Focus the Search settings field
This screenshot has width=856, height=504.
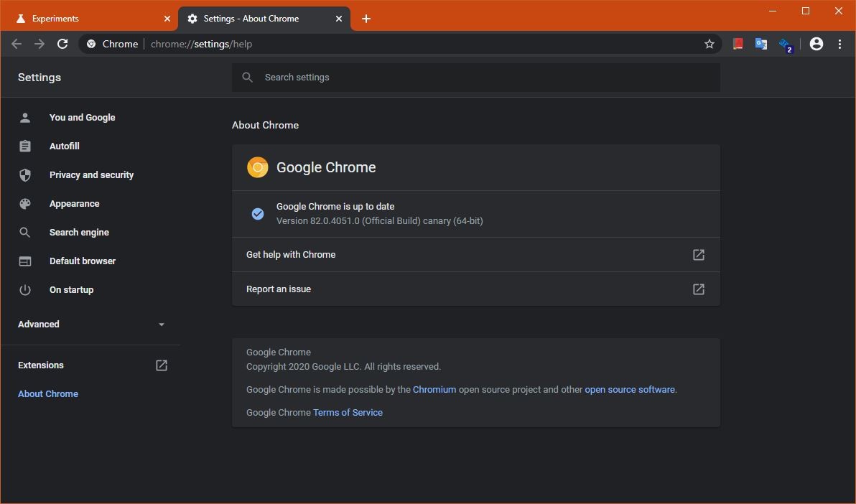pyautogui.click(x=475, y=78)
